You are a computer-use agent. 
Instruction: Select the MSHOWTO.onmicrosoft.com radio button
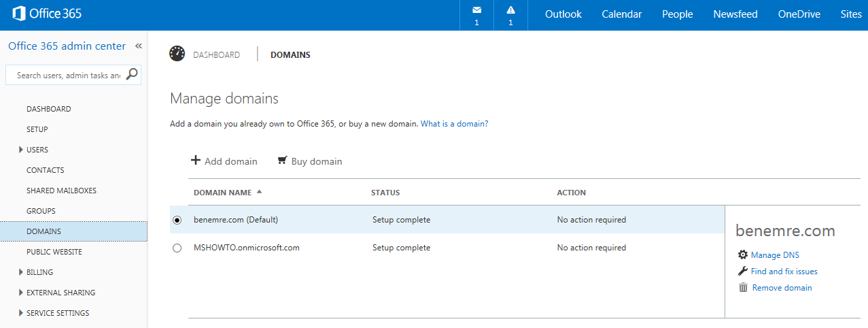coord(177,248)
